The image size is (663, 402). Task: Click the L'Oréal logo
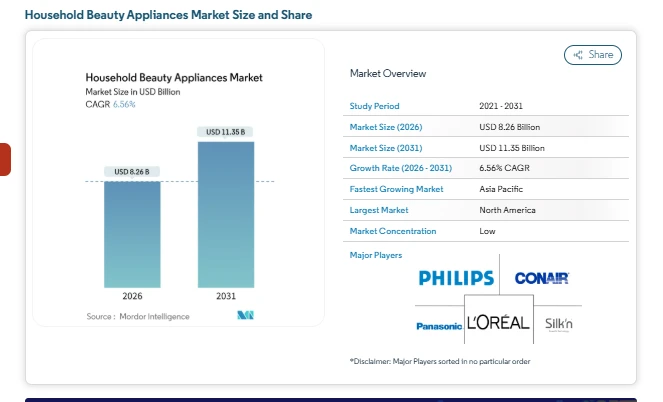pyautogui.click(x=498, y=323)
